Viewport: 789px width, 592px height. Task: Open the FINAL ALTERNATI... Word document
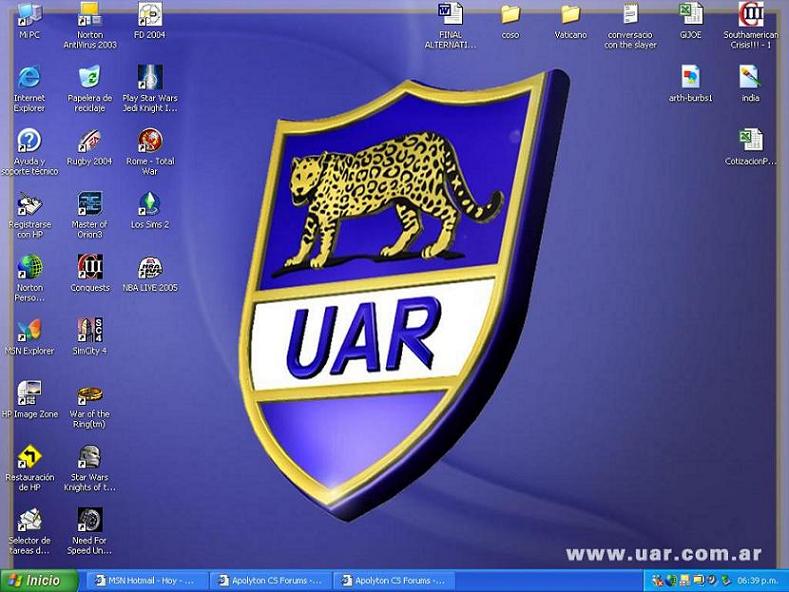tap(450, 25)
